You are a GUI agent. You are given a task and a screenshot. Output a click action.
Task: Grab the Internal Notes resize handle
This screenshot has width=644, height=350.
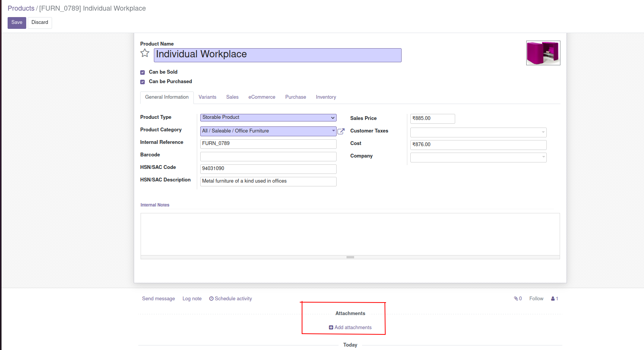pos(350,257)
